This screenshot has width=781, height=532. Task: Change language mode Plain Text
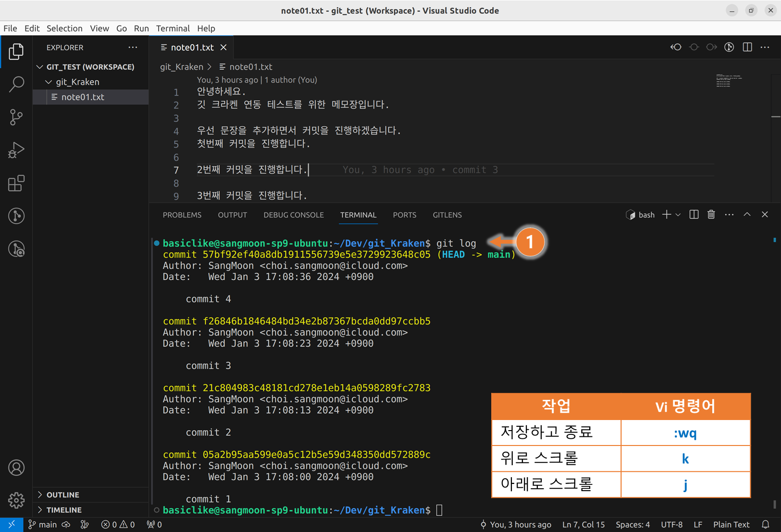click(x=731, y=524)
